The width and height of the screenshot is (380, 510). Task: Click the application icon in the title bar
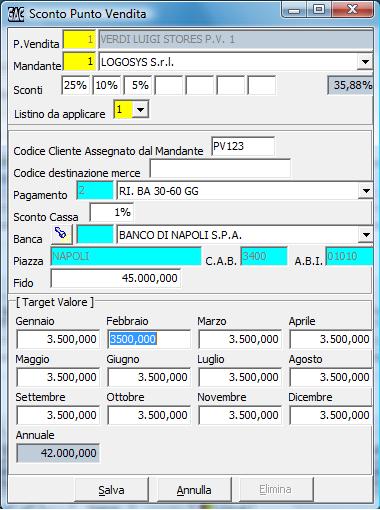(x=16, y=14)
